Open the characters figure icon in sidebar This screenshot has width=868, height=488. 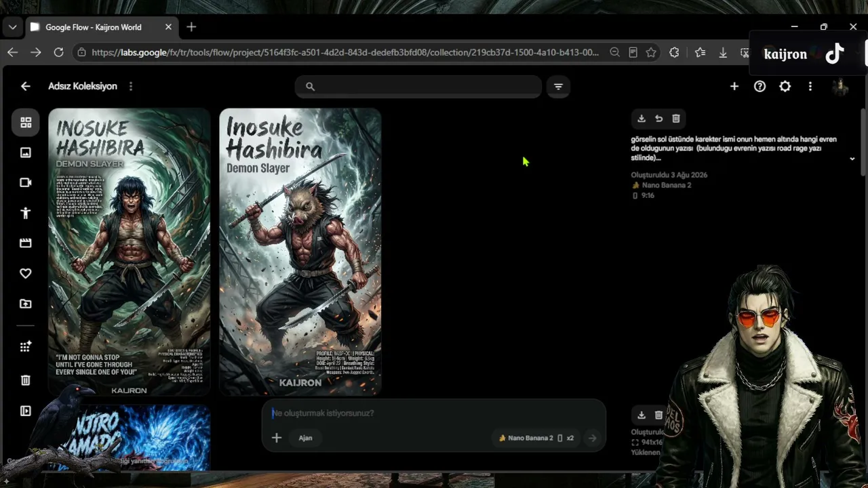(26, 213)
